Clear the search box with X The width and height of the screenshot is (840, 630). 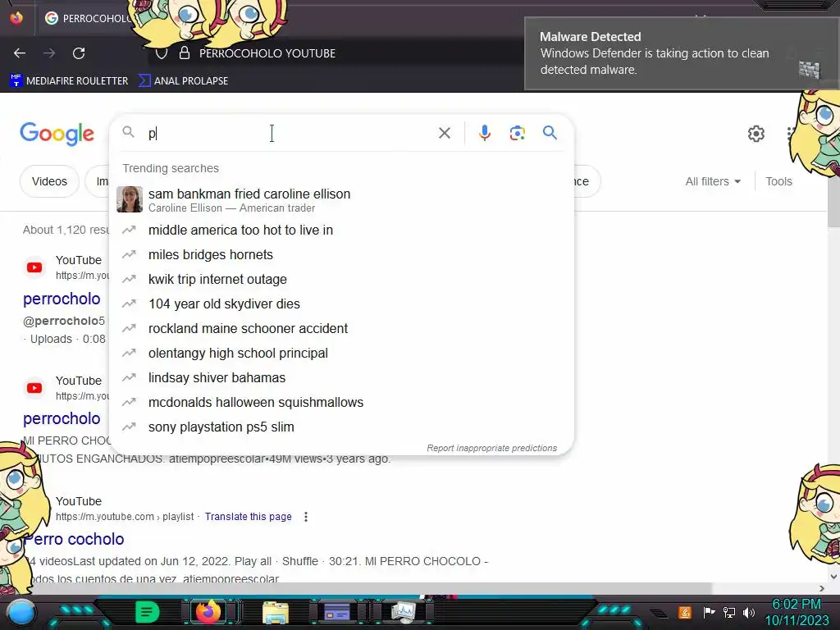point(445,133)
